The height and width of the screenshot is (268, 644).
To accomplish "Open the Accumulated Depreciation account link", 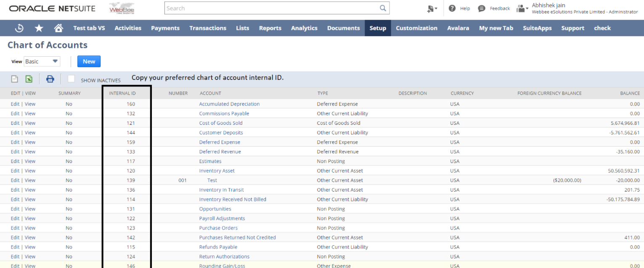I will pos(229,104).
